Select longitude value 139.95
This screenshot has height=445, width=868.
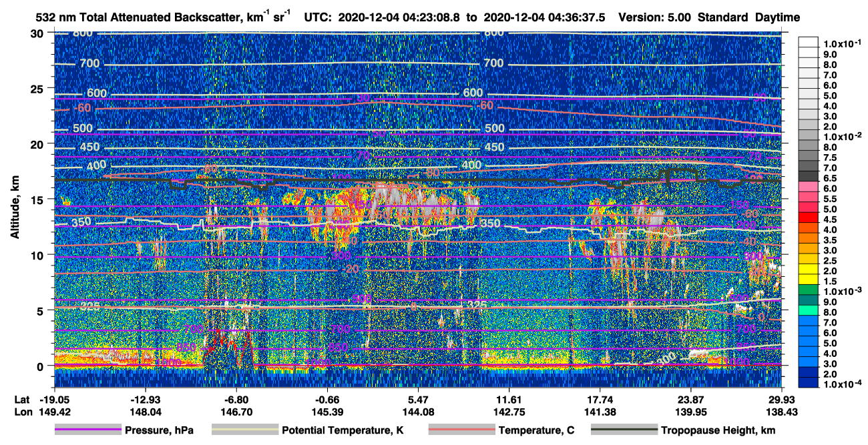click(x=691, y=412)
